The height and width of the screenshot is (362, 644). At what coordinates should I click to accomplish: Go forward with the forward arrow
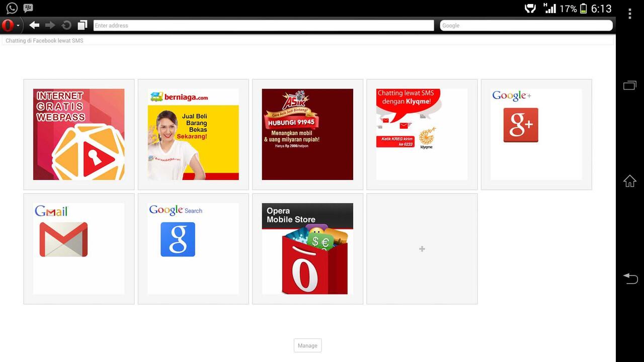(x=50, y=25)
